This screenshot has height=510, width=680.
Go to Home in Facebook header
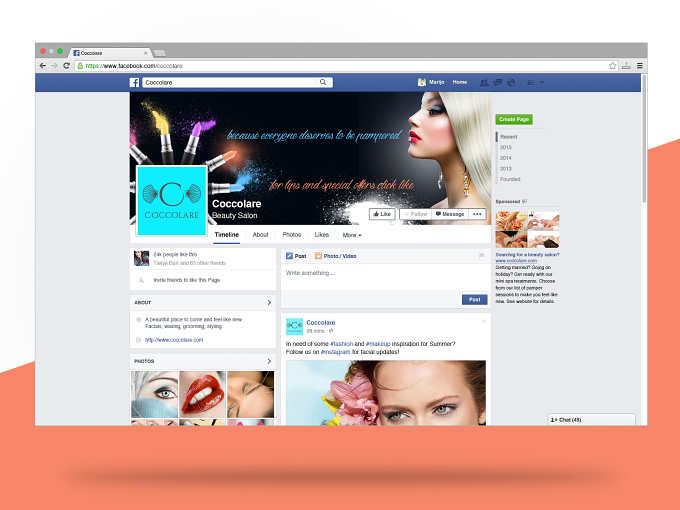460,82
